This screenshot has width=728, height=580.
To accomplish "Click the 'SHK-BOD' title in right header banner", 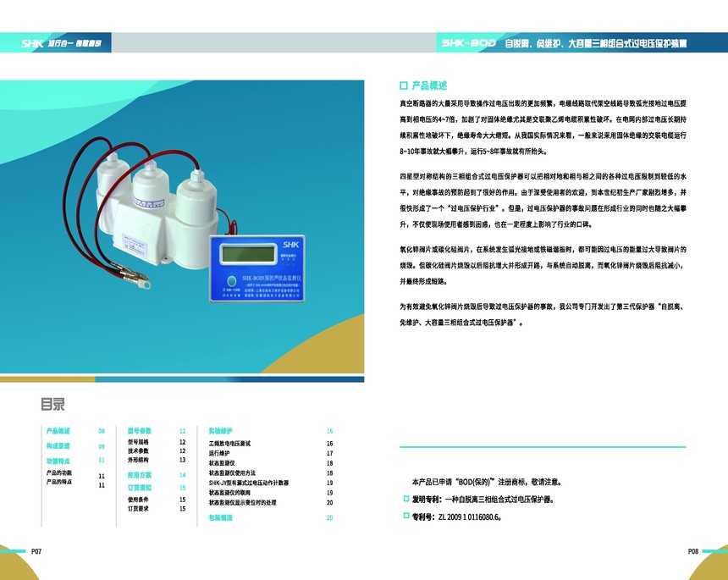I will 468,43.
